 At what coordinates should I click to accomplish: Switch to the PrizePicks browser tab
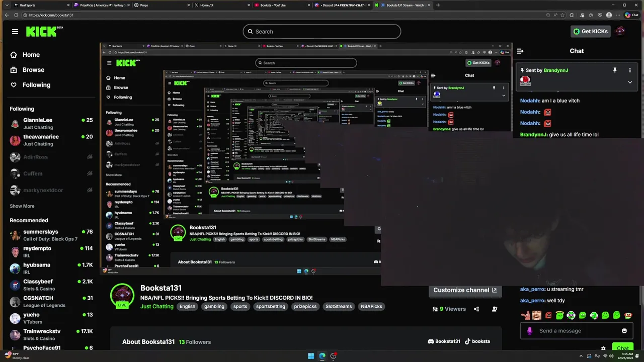pos(102,5)
